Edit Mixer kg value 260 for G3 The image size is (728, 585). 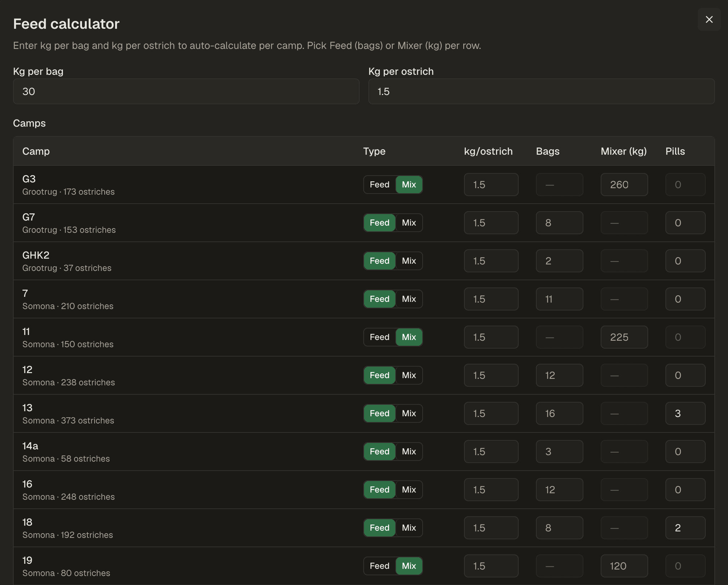pyautogui.click(x=624, y=185)
